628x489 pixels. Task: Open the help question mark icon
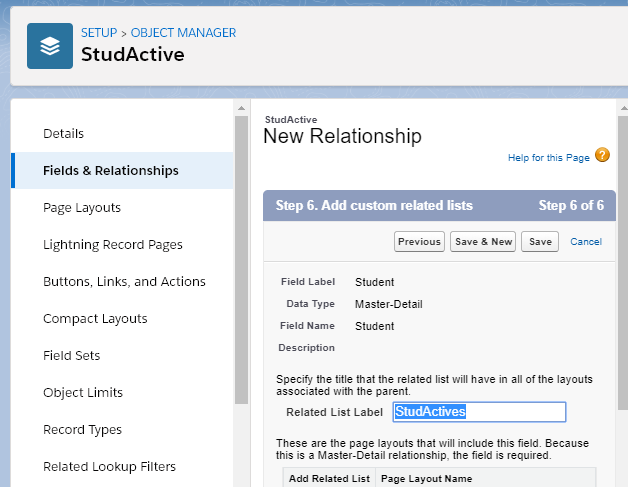602,155
